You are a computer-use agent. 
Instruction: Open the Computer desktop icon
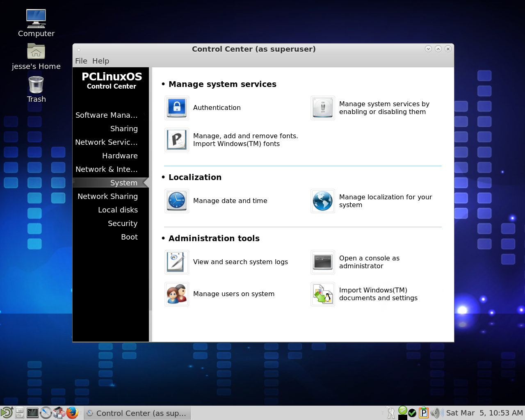click(36, 18)
